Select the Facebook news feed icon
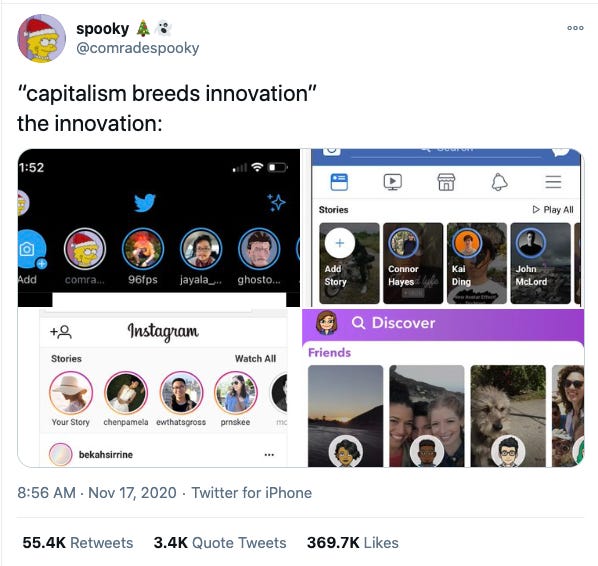The width and height of the screenshot is (598, 566). [339, 182]
